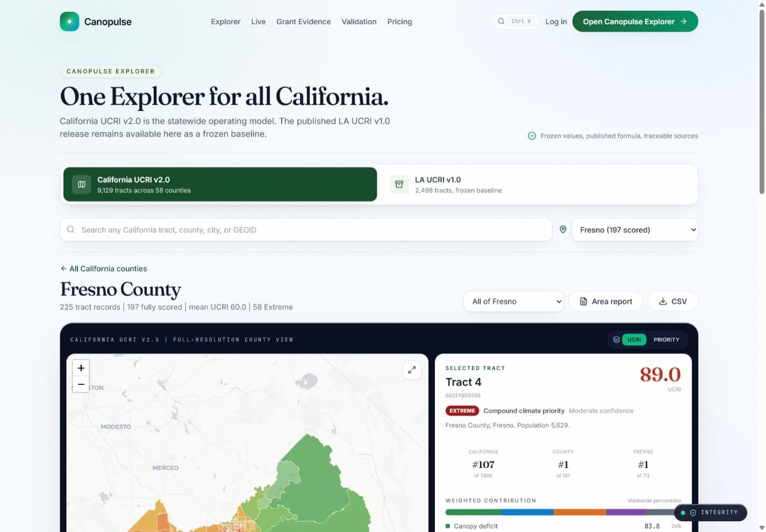766x532 pixels.
Task: Click the green segment of weighted contribution bar
Action: pyautogui.click(x=473, y=513)
